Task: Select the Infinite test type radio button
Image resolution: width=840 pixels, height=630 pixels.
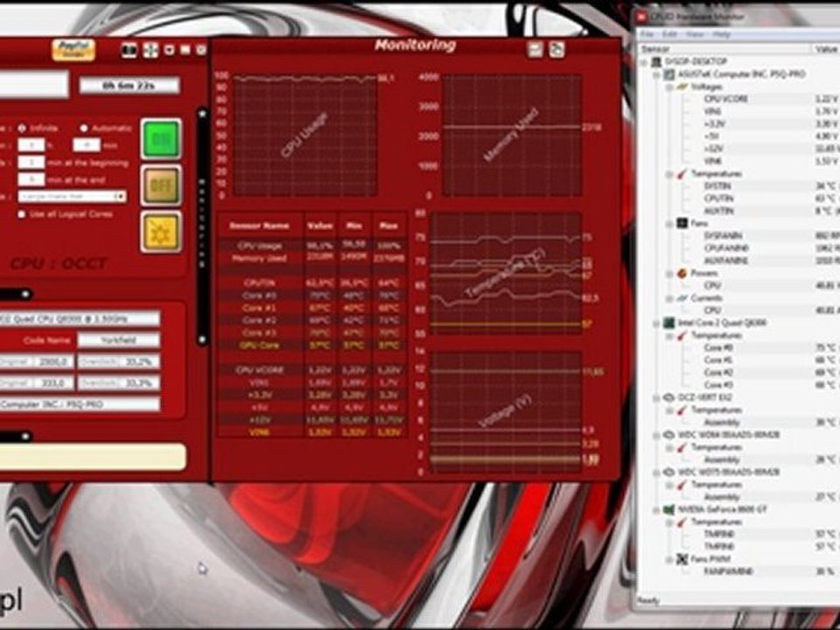Action: point(22,129)
